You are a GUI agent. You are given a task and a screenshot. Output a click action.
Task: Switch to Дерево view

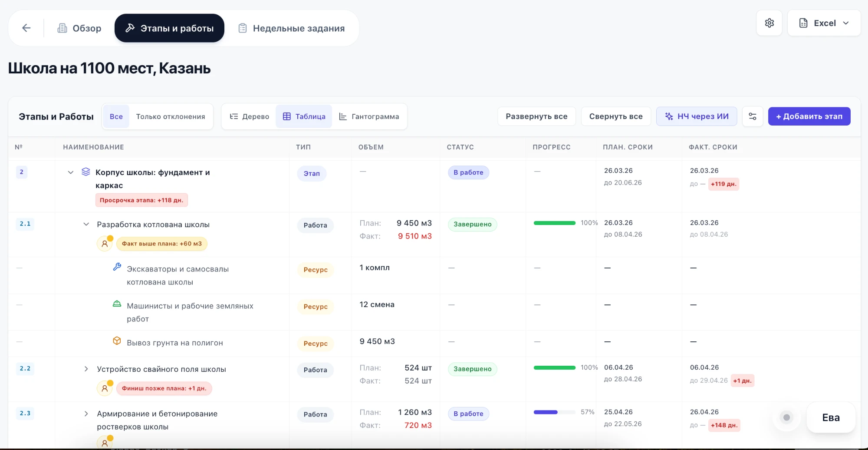(x=249, y=116)
